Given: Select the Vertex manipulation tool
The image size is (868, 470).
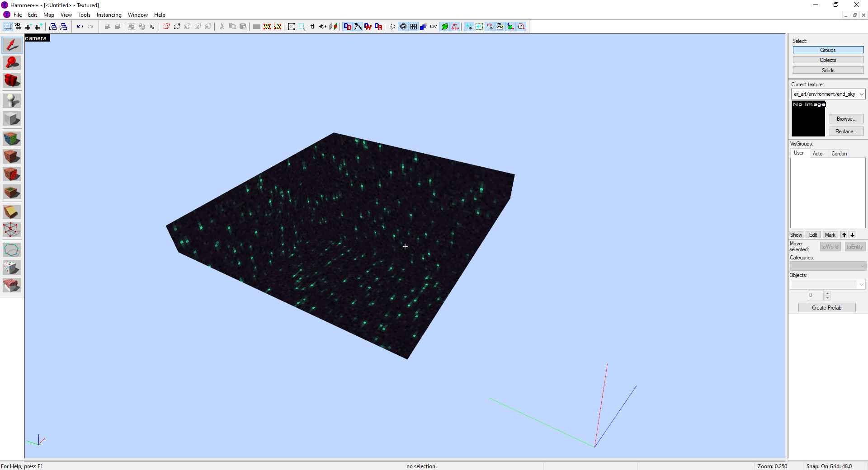Looking at the screenshot, I should pos(12,230).
